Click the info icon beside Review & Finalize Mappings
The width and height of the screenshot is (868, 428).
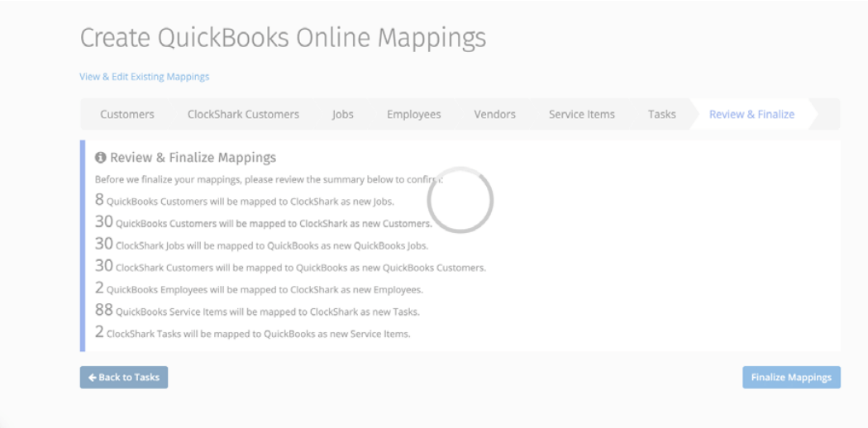[100, 158]
